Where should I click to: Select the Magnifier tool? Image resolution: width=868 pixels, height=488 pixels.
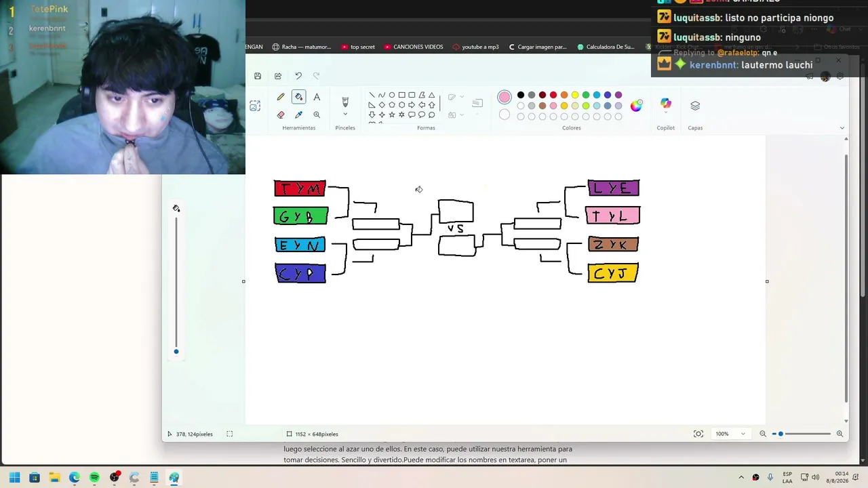tap(317, 115)
